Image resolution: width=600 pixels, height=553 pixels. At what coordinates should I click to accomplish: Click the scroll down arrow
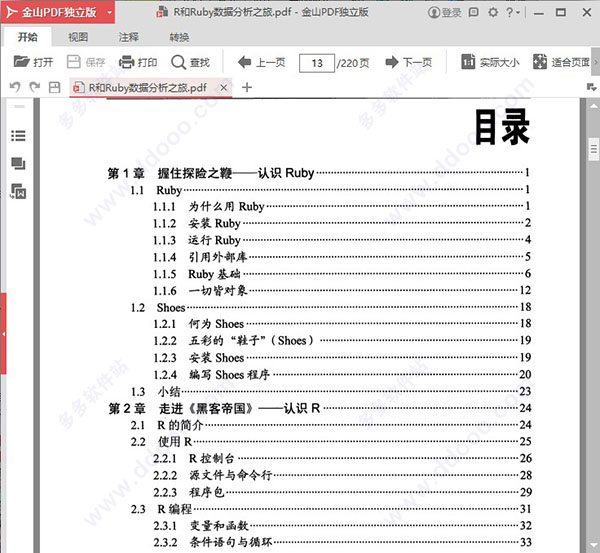[593, 545]
